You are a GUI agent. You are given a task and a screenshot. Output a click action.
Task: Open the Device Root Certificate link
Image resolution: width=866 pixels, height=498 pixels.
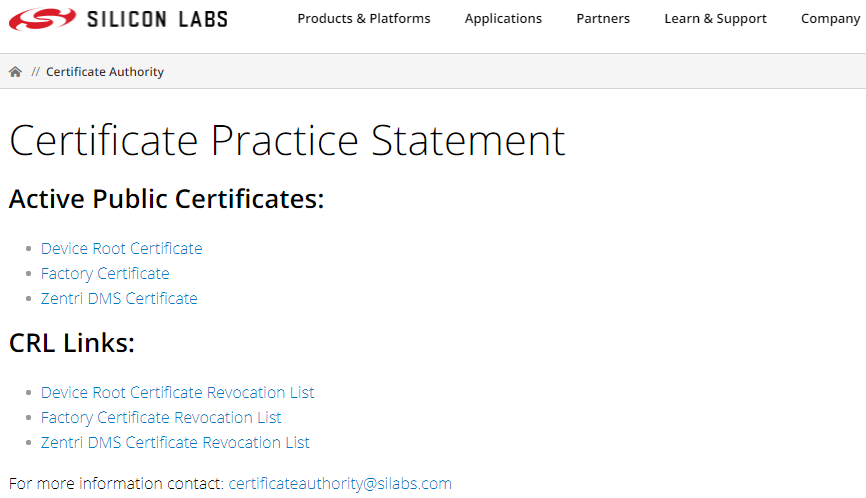pyautogui.click(x=121, y=248)
